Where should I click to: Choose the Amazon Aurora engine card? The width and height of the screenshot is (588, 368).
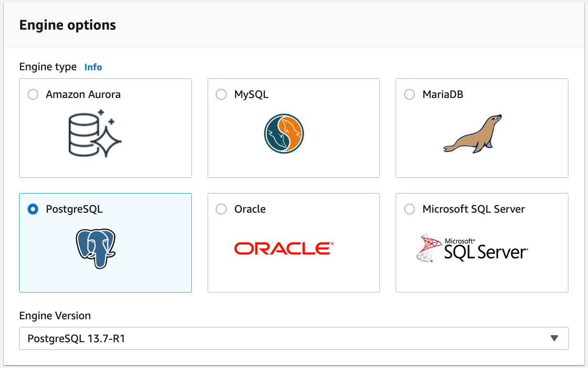(105, 128)
